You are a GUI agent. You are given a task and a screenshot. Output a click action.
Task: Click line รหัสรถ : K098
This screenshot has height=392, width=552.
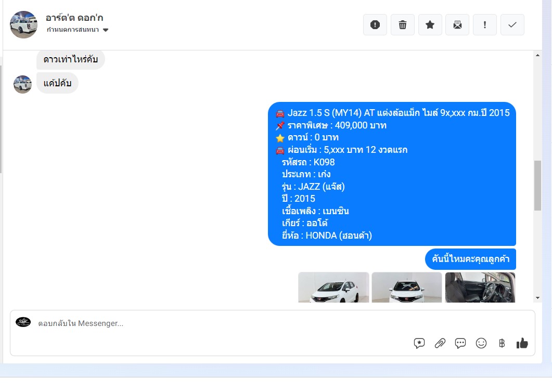coord(308,162)
